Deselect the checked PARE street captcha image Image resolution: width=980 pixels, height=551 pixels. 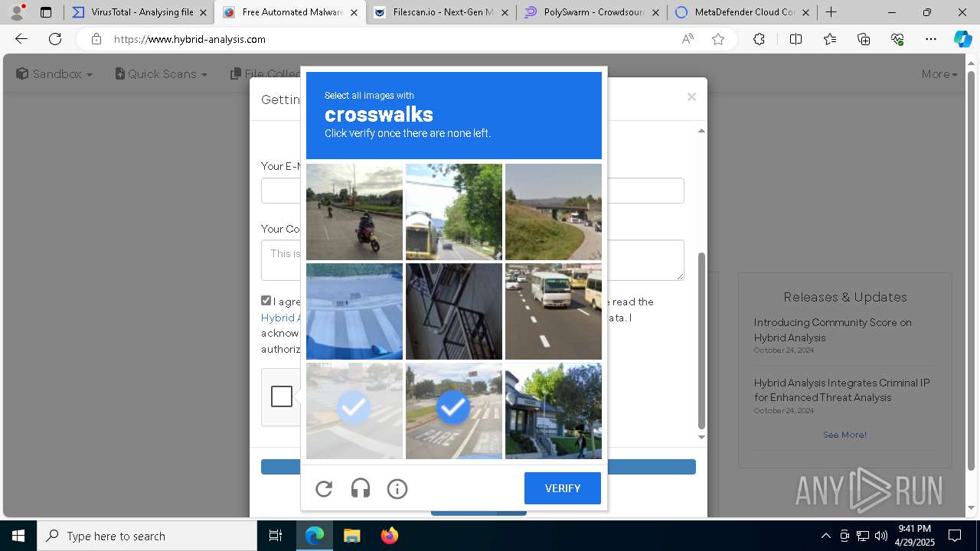454,411
